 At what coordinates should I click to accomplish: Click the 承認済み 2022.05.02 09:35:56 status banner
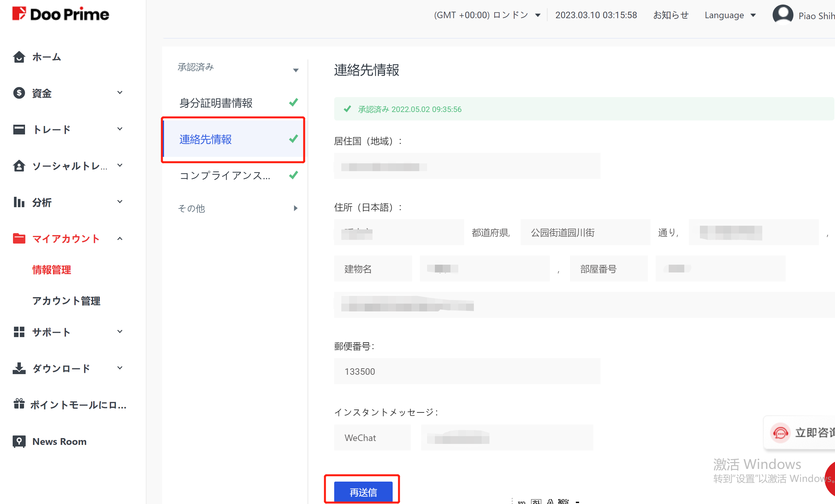click(584, 109)
